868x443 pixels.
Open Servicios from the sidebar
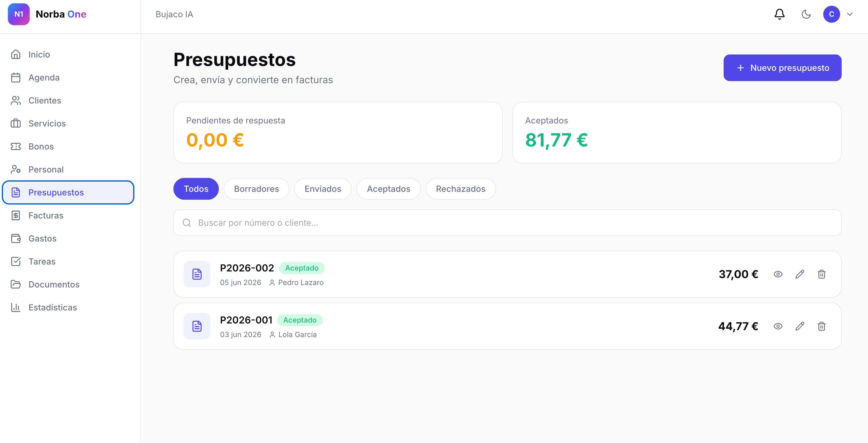tap(68, 123)
